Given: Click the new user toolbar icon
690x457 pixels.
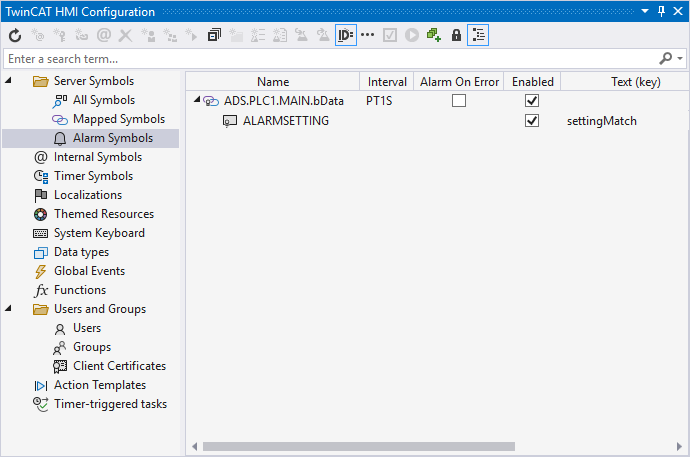Looking at the screenshot, I should click(x=148, y=35).
